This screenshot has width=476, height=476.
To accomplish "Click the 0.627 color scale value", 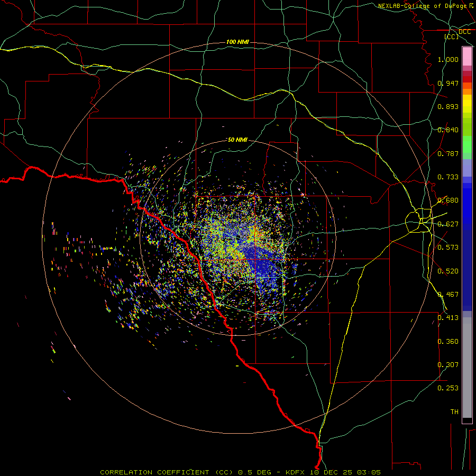I will 448,224.
